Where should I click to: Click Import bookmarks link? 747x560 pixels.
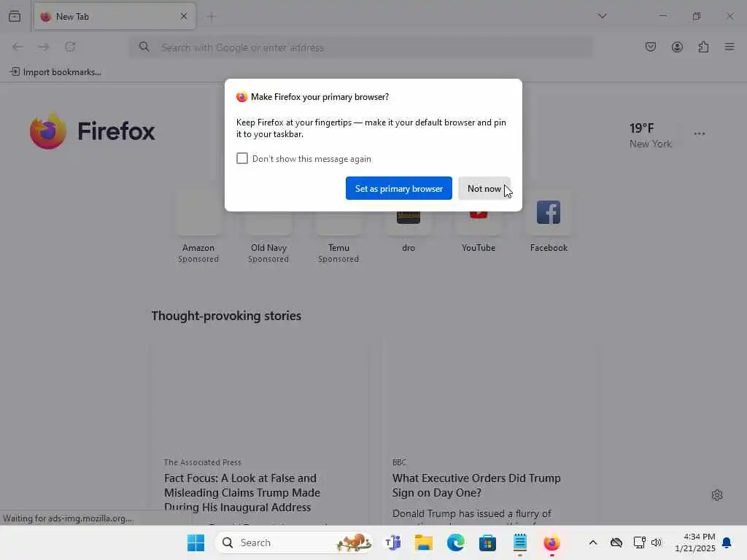point(55,72)
